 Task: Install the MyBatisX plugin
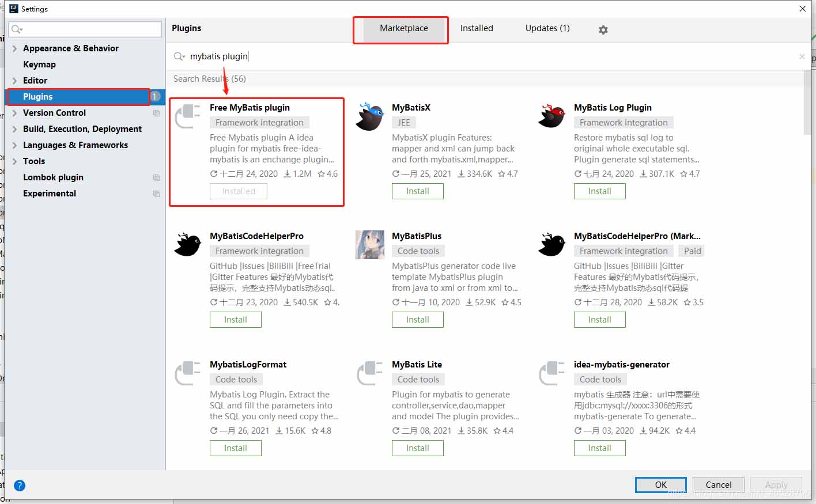point(418,191)
